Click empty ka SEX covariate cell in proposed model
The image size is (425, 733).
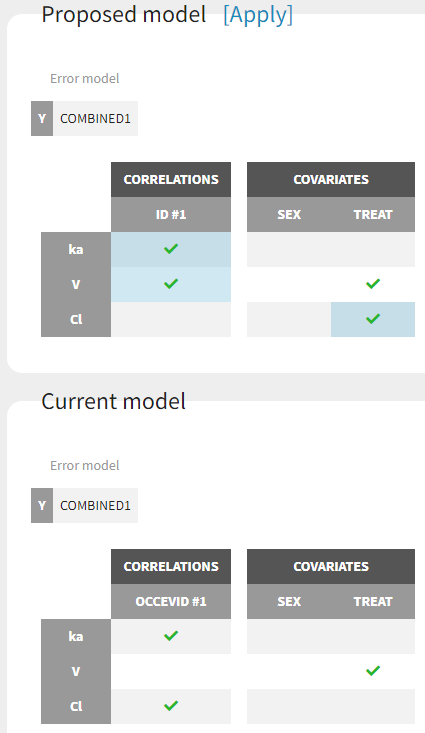[x=289, y=249]
